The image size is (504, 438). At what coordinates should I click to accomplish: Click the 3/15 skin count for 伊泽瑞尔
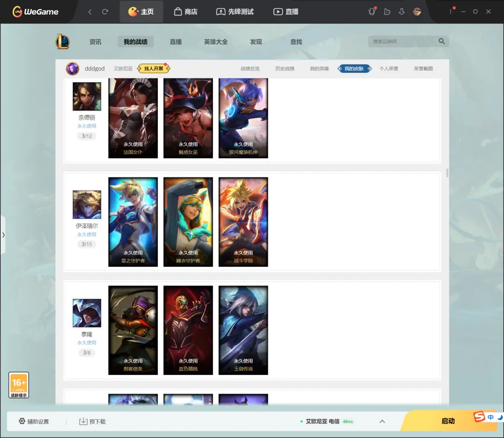click(87, 244)
